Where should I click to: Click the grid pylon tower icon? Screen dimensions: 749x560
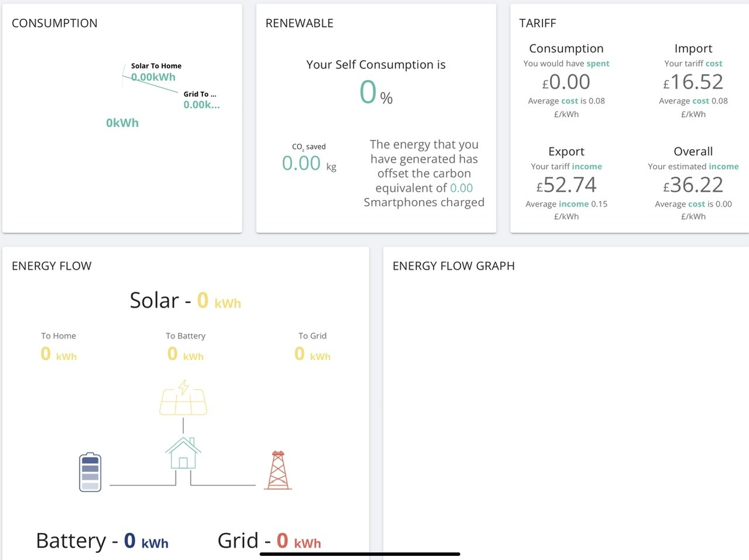[x=278, y=470]
